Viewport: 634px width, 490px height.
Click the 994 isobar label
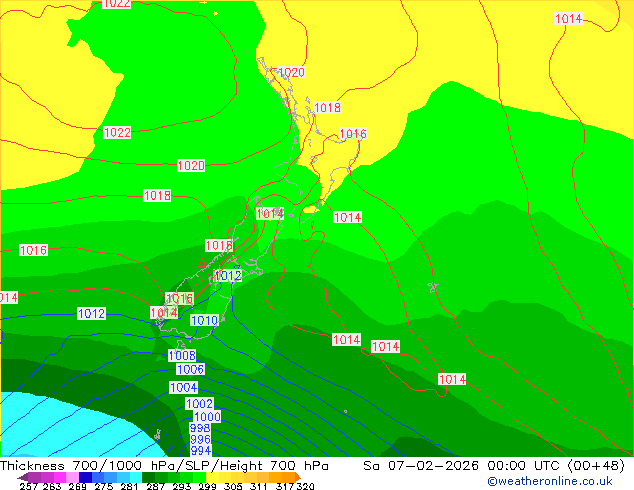(201, 450)
